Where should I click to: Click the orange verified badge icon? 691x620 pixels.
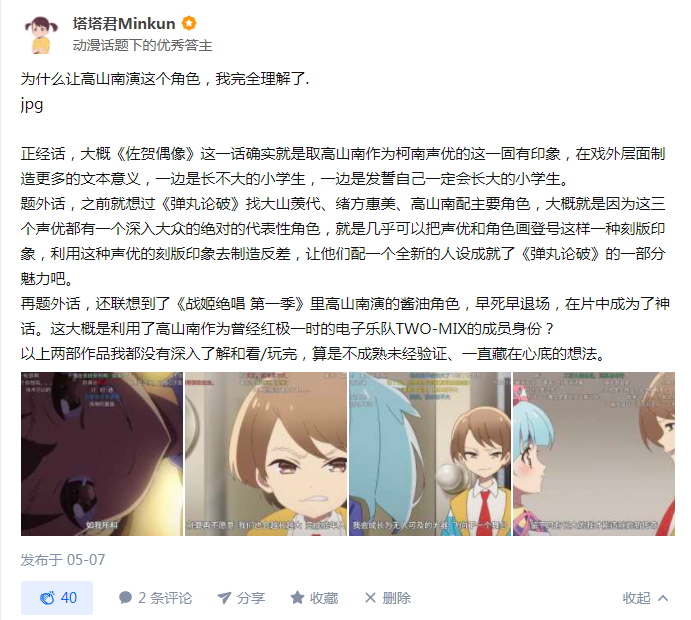pos(189,23)
